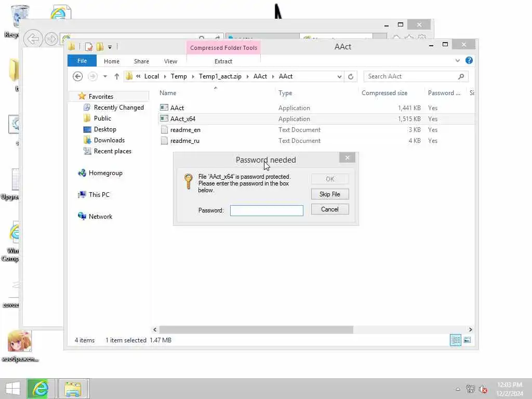Open the taskbar clock and date
This screenshot has height=399, width=532.
(510, 389)
